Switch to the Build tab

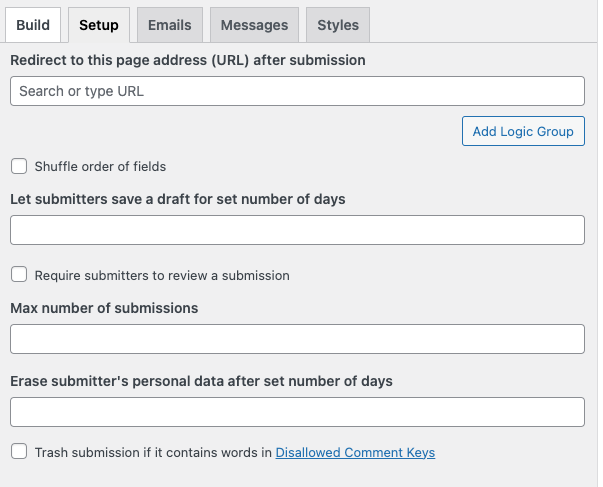[x=33, y=25]
